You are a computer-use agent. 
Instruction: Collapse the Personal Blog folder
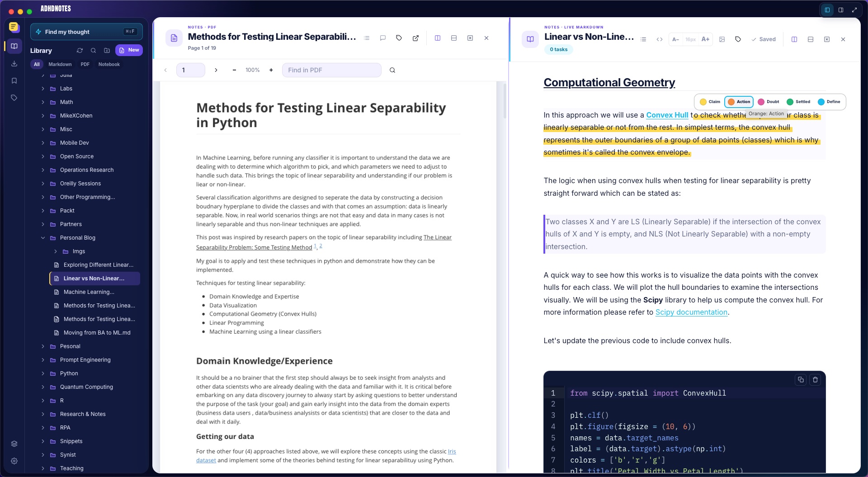pos(43,238)
